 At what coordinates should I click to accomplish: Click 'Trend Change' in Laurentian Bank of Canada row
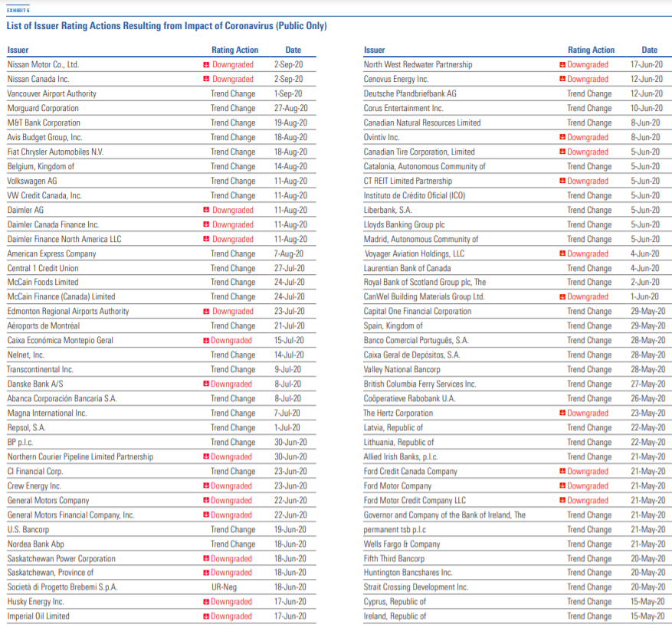[x=589, y=268]
